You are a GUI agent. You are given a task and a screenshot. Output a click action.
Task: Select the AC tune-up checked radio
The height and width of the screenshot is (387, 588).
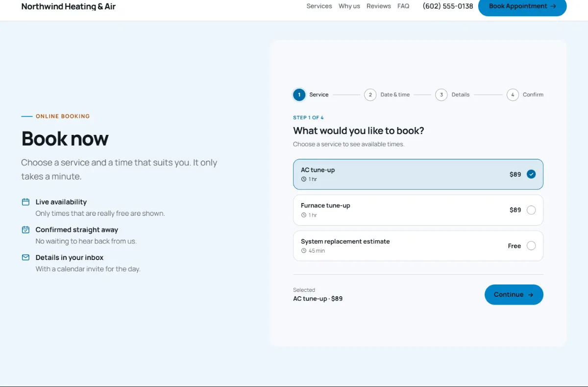pos(531,174)
